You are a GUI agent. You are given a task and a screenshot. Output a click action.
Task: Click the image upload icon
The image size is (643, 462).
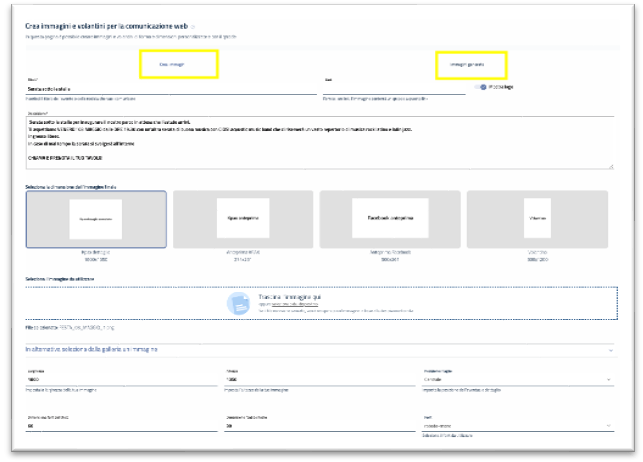tap(238, 303)
